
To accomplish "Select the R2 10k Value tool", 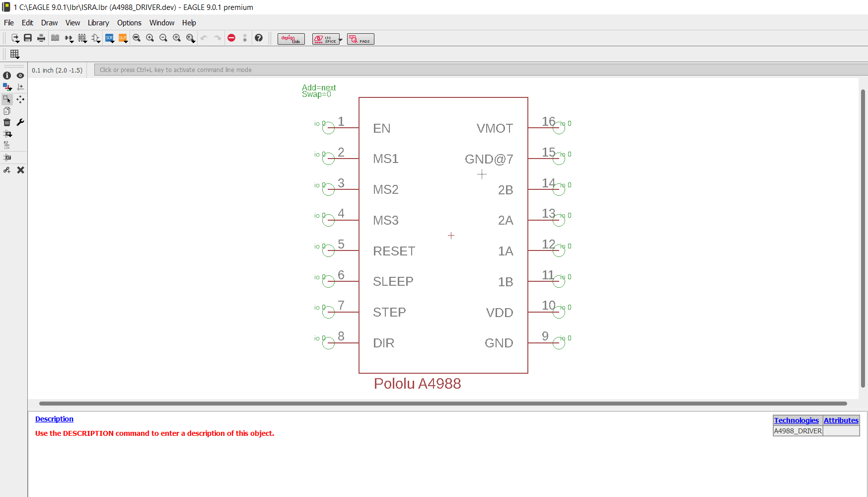I will [7, 145].
